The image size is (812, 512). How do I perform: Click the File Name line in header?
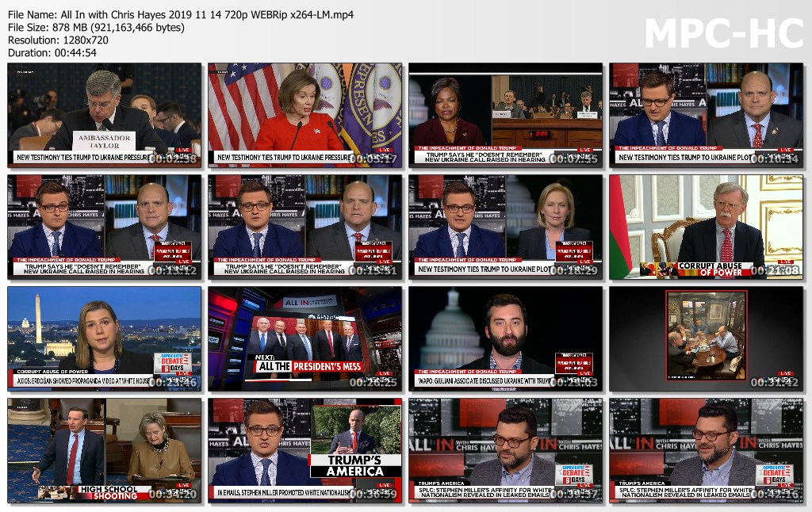tap(181, 14)
